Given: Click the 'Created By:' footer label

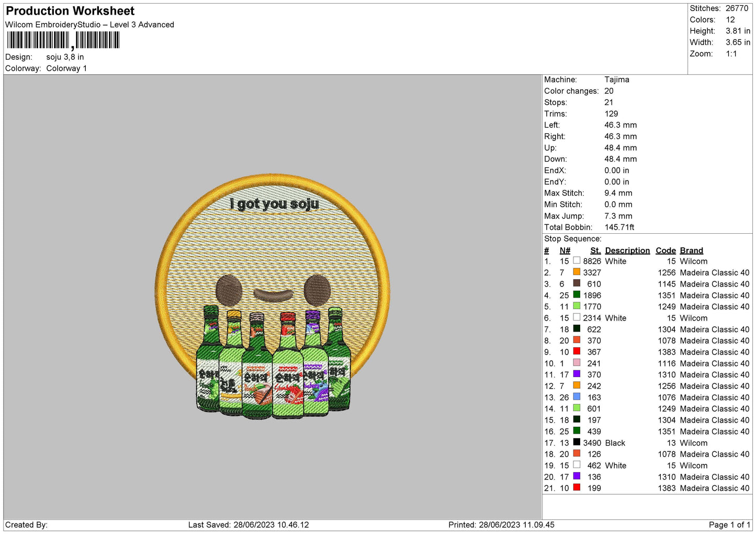Looking at the screenshot, I should (x=26, y=525).
